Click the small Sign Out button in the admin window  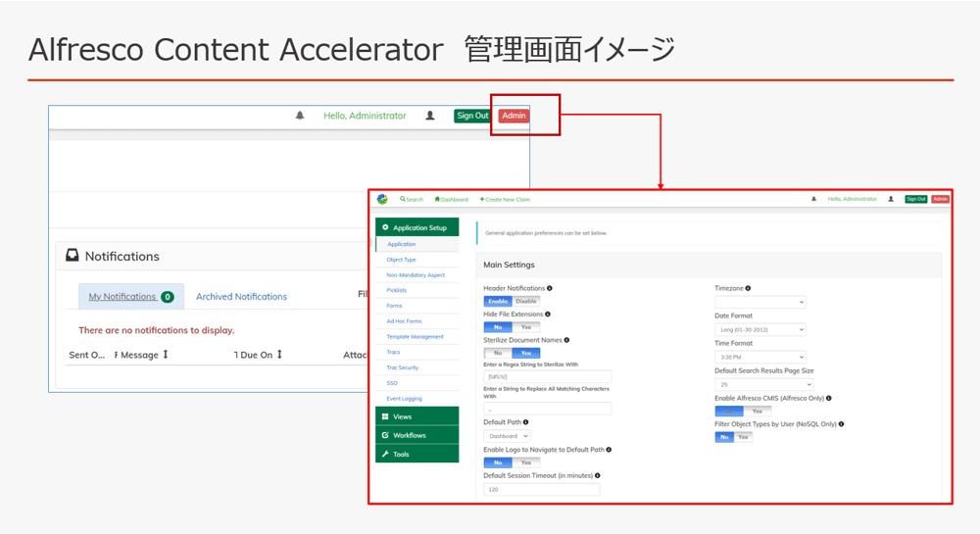click(x=916, y=199)
